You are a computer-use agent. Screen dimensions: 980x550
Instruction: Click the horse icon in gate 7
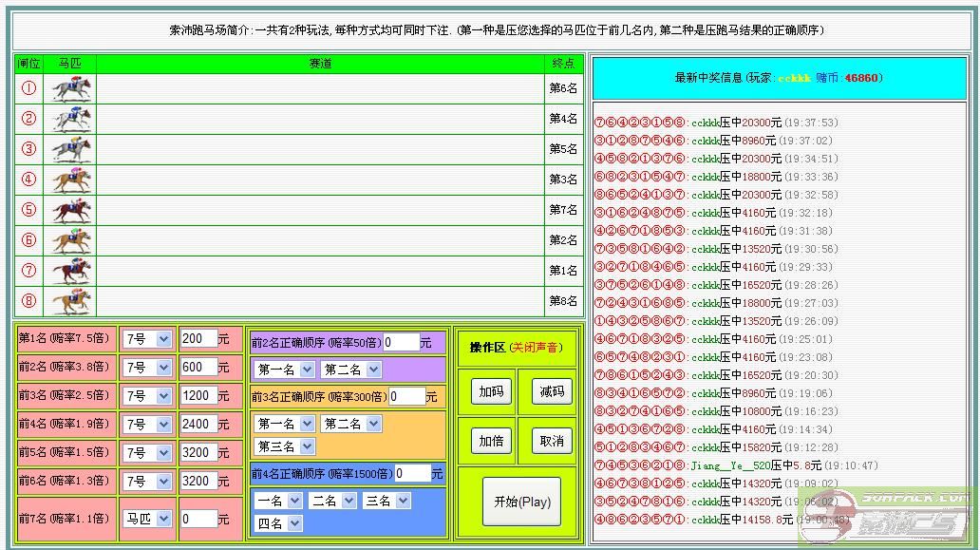(71, 271)
